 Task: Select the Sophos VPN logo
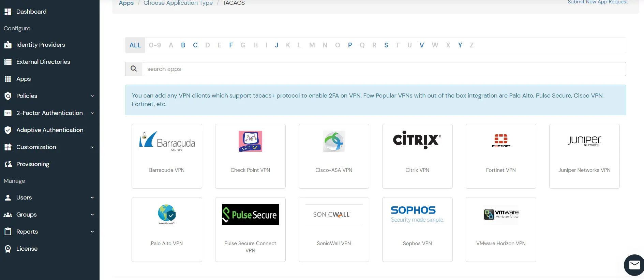click(x=417, y=214)
